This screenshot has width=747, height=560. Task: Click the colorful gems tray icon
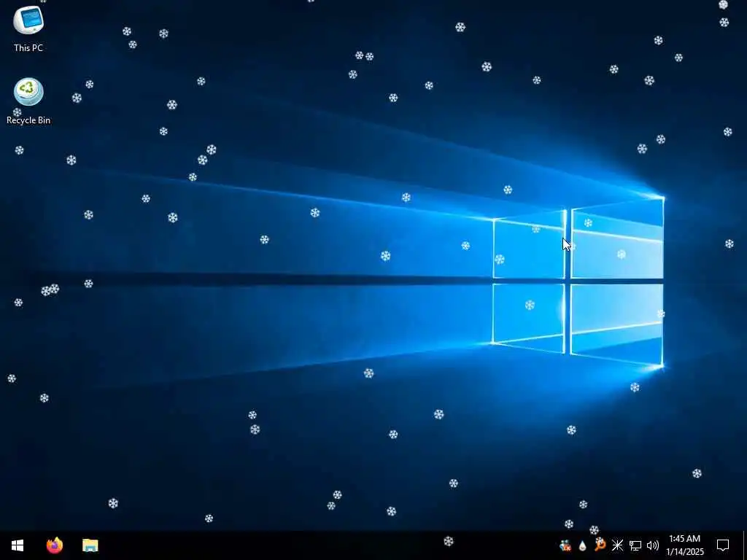point(565,545)
